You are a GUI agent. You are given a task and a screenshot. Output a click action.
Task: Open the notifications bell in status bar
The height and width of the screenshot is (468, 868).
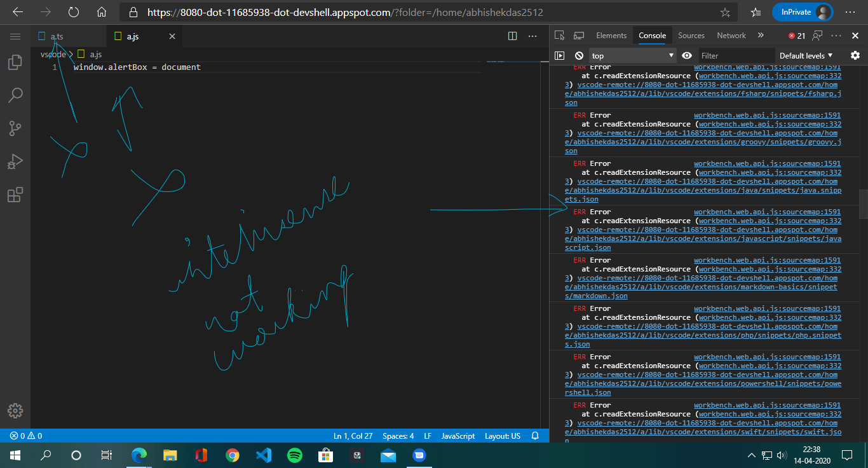[535, 436]
